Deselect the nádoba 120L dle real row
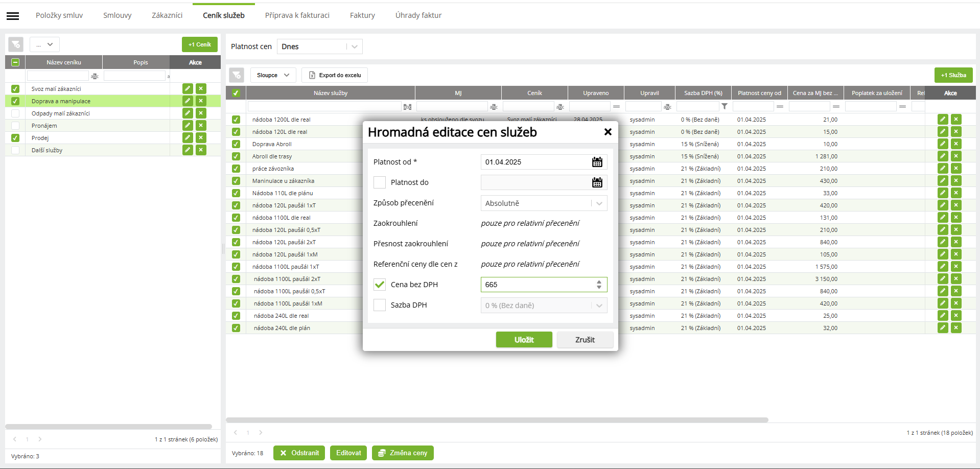The height and width of the screenshot is (469, 980). click(236, 132)
